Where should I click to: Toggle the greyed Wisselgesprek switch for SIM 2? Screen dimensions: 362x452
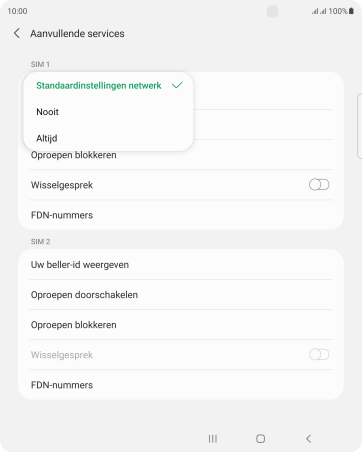319,354
